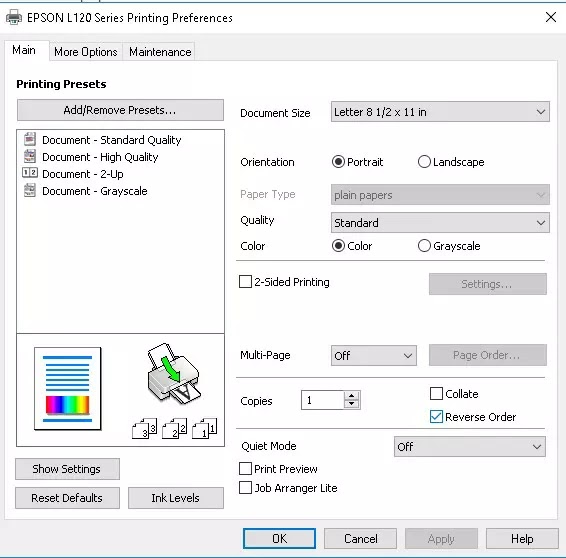The image size is (566, 558).
Task: Decrease copies with the down arrow
Action: click(352, 404)
